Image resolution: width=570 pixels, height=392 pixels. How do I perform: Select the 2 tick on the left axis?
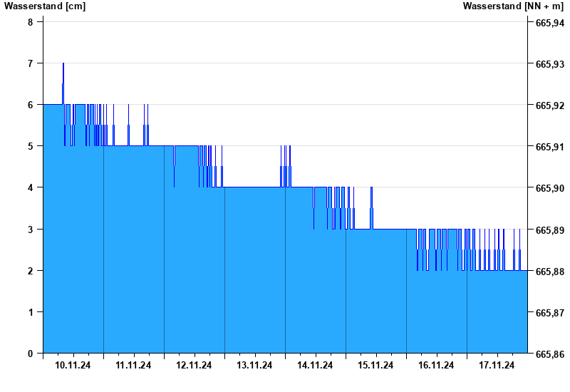coord(31,271)
